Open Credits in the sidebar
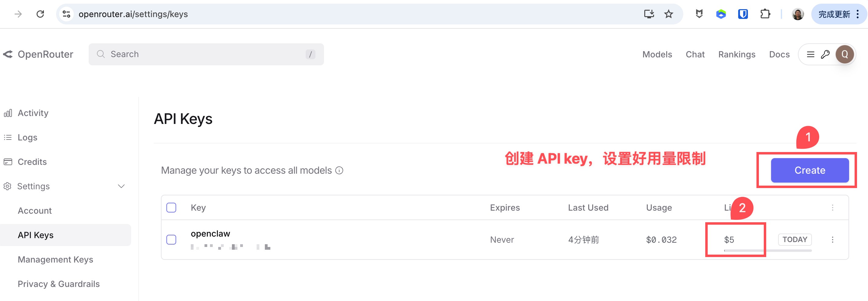This screenshot has width=868, height=301. coord(32,162)
